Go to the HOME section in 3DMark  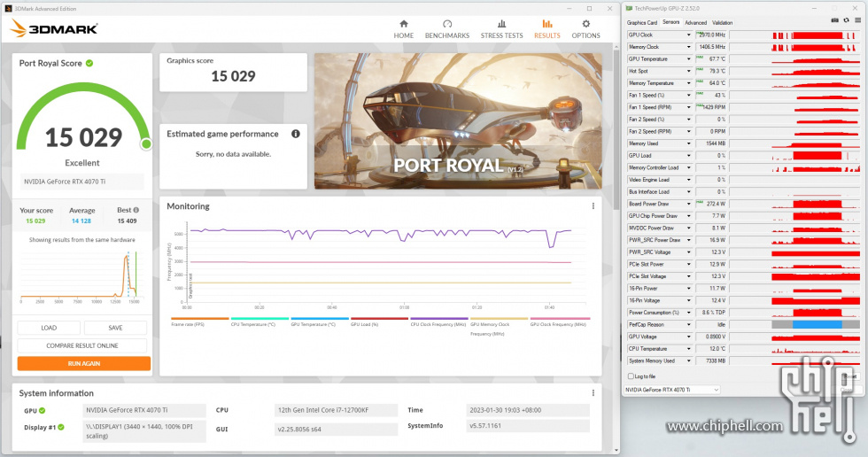pos(404,29)
